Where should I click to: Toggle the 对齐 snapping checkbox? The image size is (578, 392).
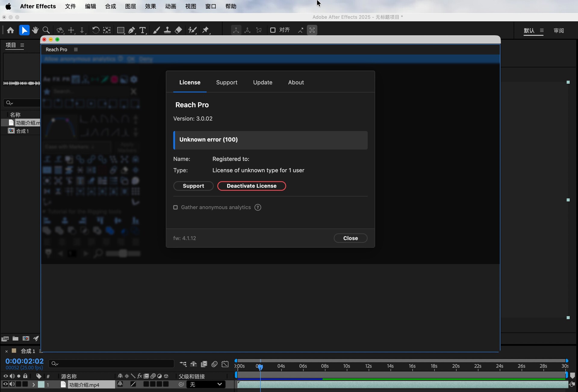coord(273,30)
